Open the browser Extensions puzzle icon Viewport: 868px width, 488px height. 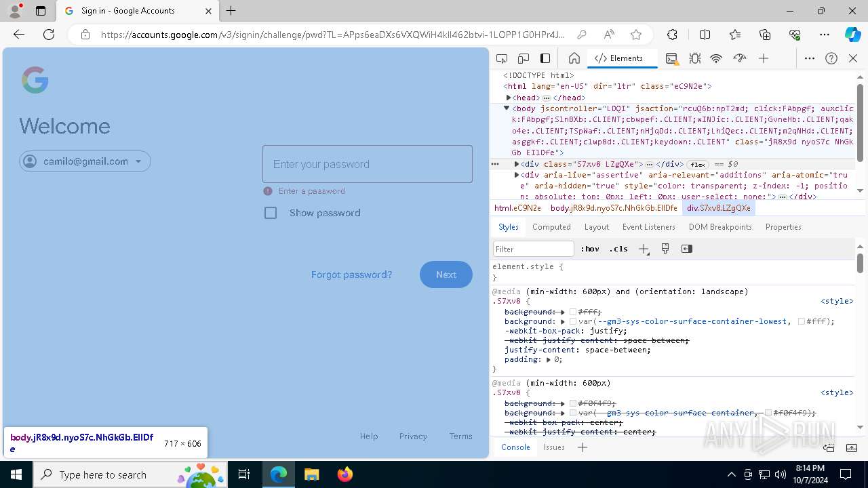tap(672, 35)
